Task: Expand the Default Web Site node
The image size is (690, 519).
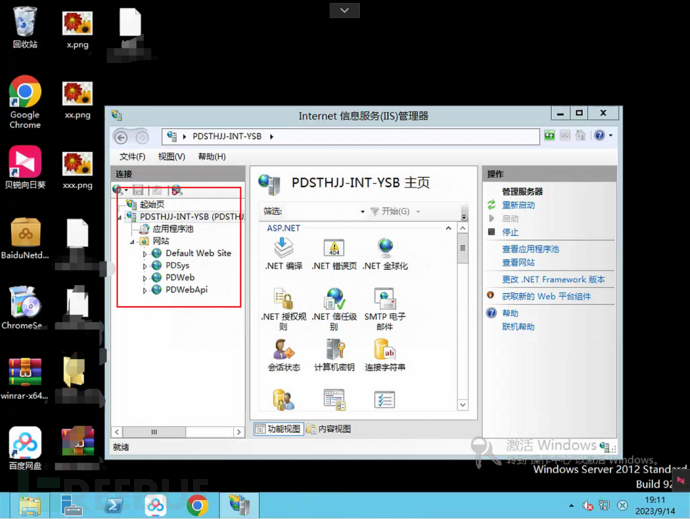Action: [144, 254]
